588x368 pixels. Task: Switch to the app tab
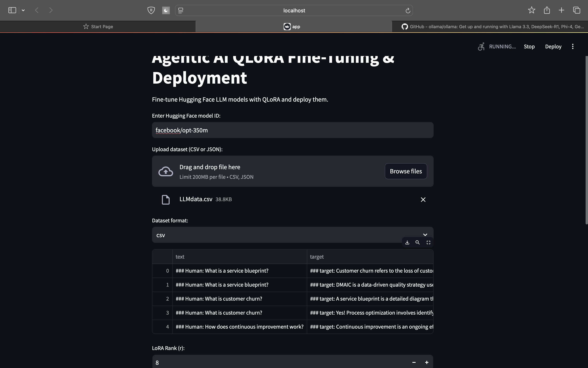pos(294,27)
